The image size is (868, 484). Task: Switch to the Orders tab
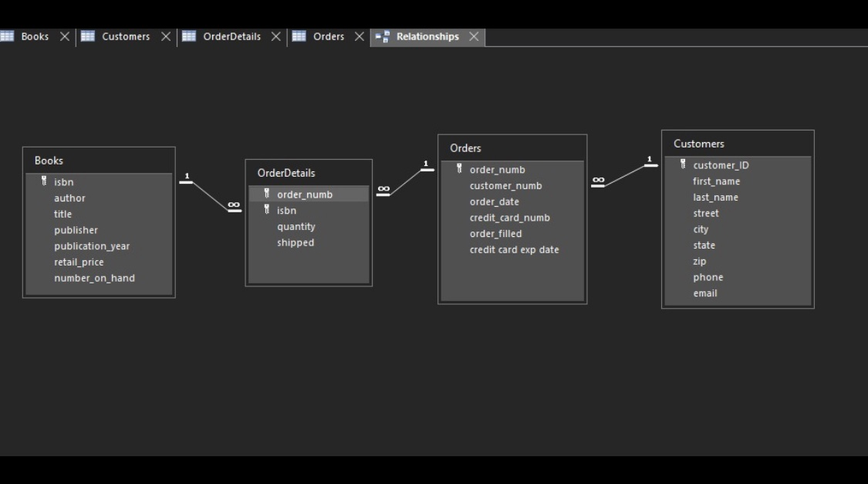[328, 36]
